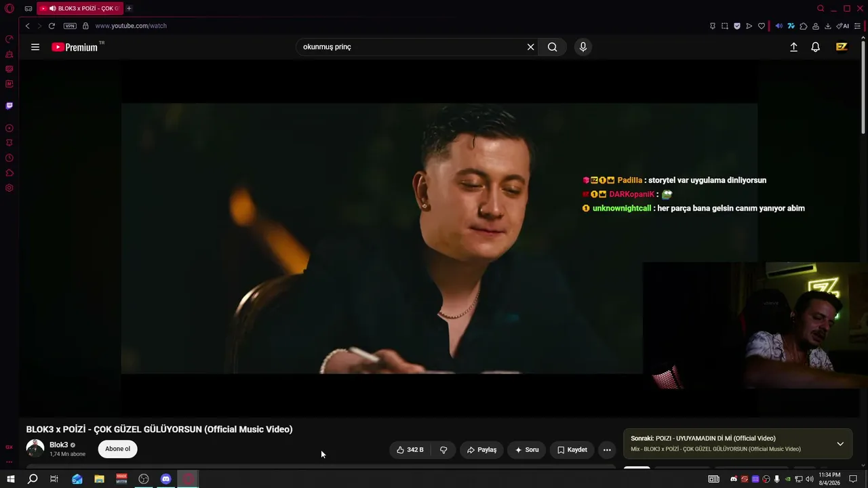Viewport: 868px width, 488px height.
Task: Switch to the BLOK3 x POİZİ tab
Action: point(79,8)
